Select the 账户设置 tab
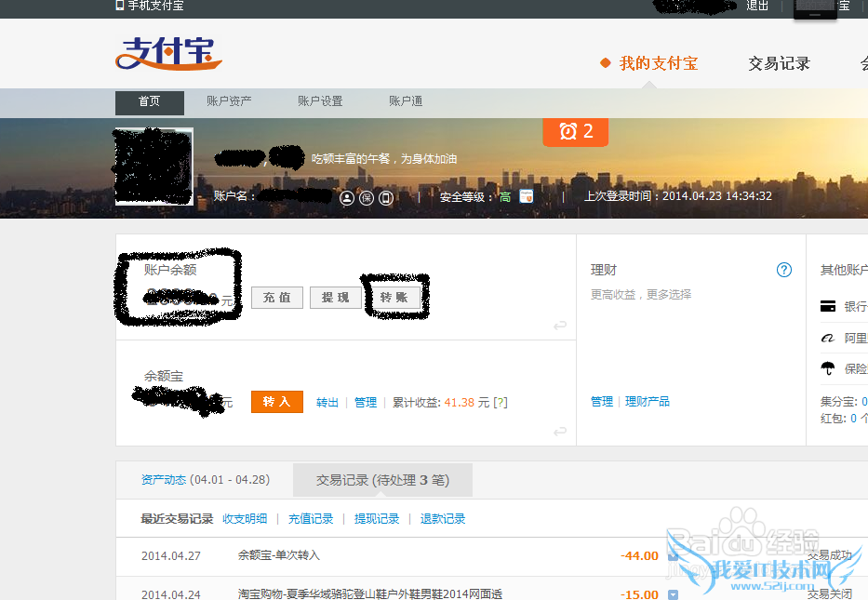The image size is (868, 600). pos(320,101)
